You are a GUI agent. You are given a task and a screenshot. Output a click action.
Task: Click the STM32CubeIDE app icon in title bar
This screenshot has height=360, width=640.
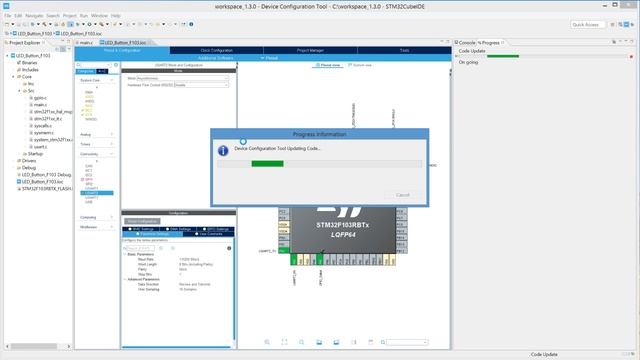(x=6, y=6)
